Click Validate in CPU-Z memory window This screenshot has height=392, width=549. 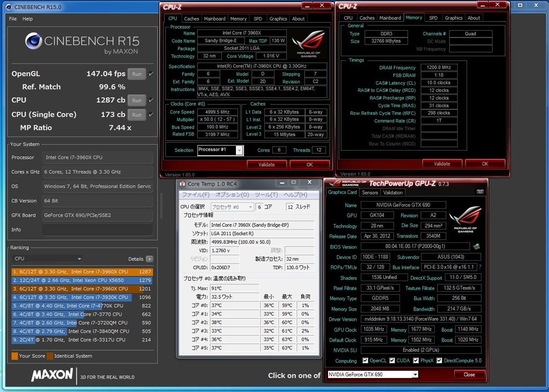pyautogui.click(x=442, y=164)
